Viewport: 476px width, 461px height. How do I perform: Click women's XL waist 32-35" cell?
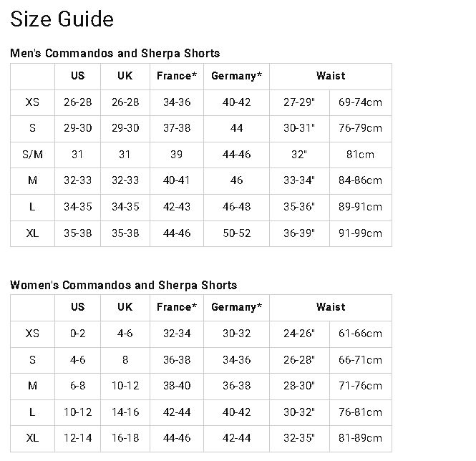(x=299, y=438)
